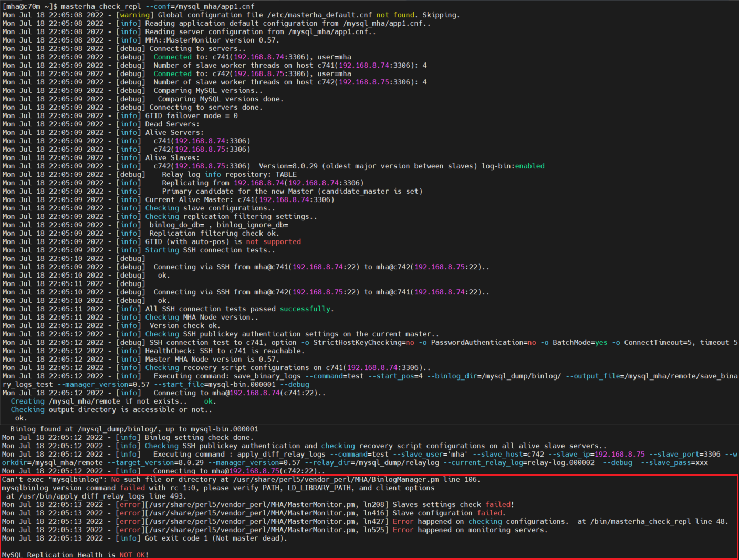Click the 'Dead Servers:' line

(172, 124)
